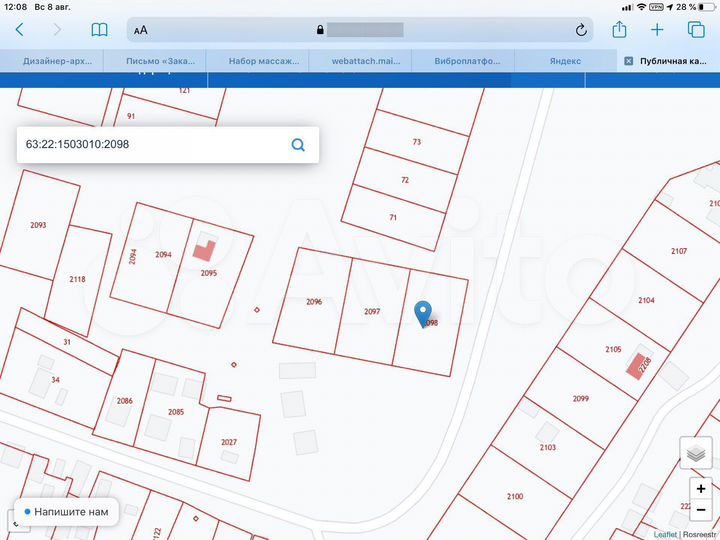Switch to the Дизайнер-арх… tab
The image size is (720, 540).
(57, 61)
